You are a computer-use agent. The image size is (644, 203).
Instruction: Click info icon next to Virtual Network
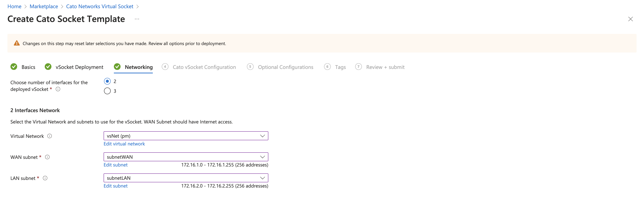[50, 136]
